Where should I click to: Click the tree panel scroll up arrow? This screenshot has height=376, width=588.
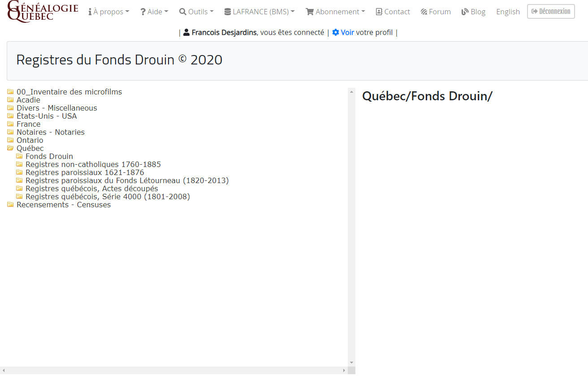(351, 91)
